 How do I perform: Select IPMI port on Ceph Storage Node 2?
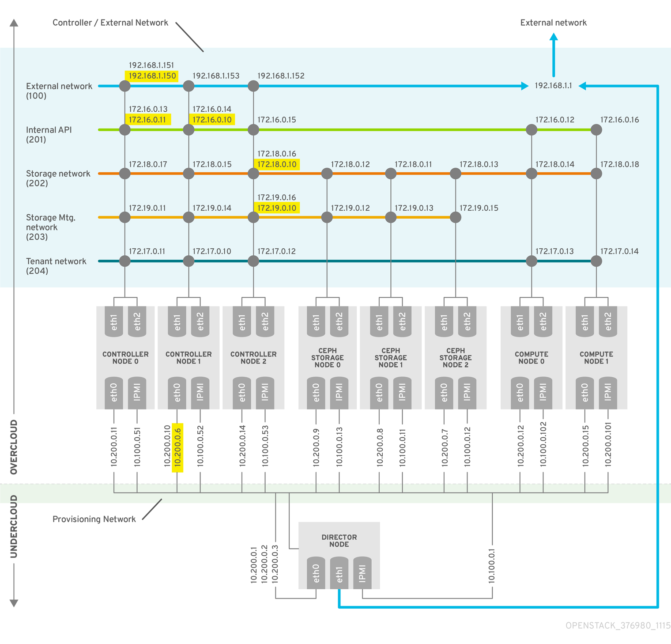pyautogui.click(x=467, y=393)
